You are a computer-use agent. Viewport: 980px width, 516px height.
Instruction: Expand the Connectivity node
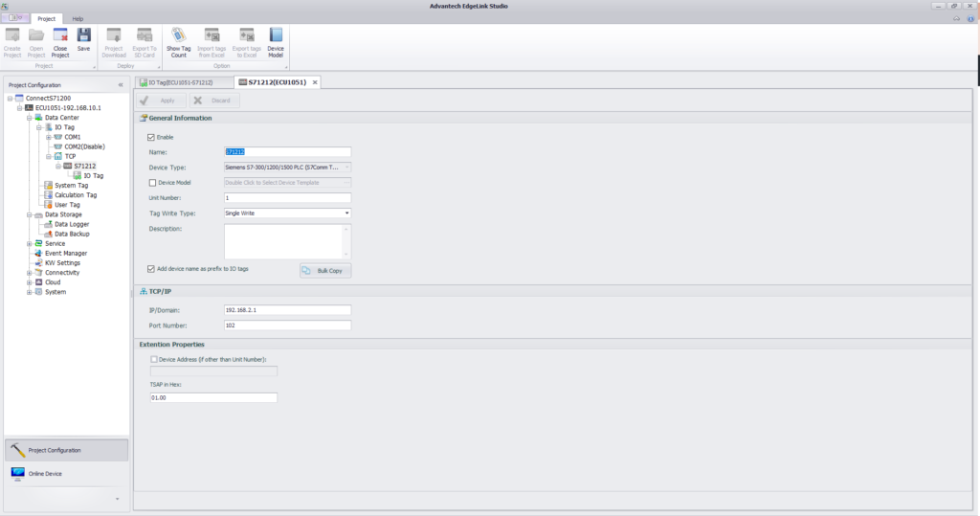[30, 273]
